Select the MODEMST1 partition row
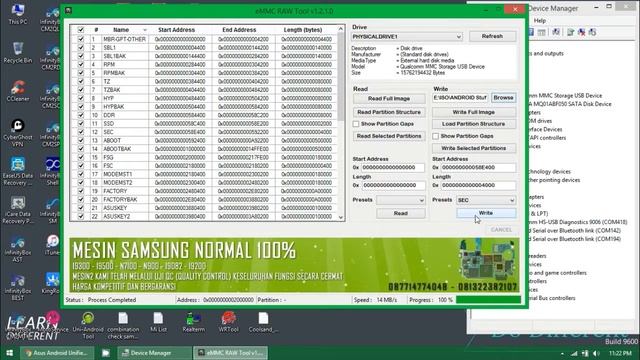The height and width of the screenshot is (360, 640). click(x=204, y=174)
